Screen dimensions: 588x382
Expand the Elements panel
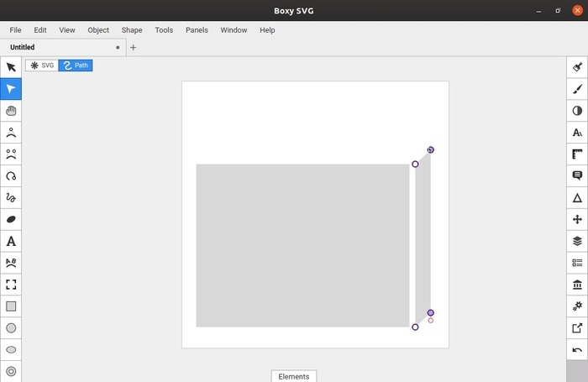[x=294, y=376]
